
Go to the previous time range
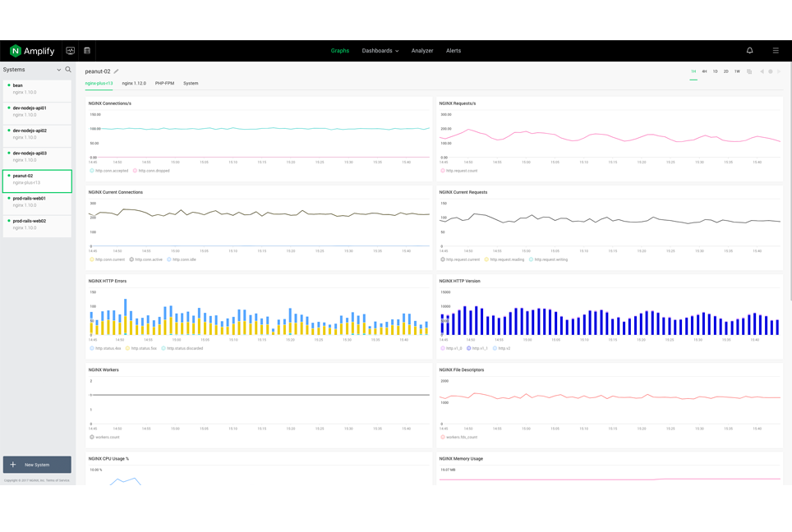[762, 71]
